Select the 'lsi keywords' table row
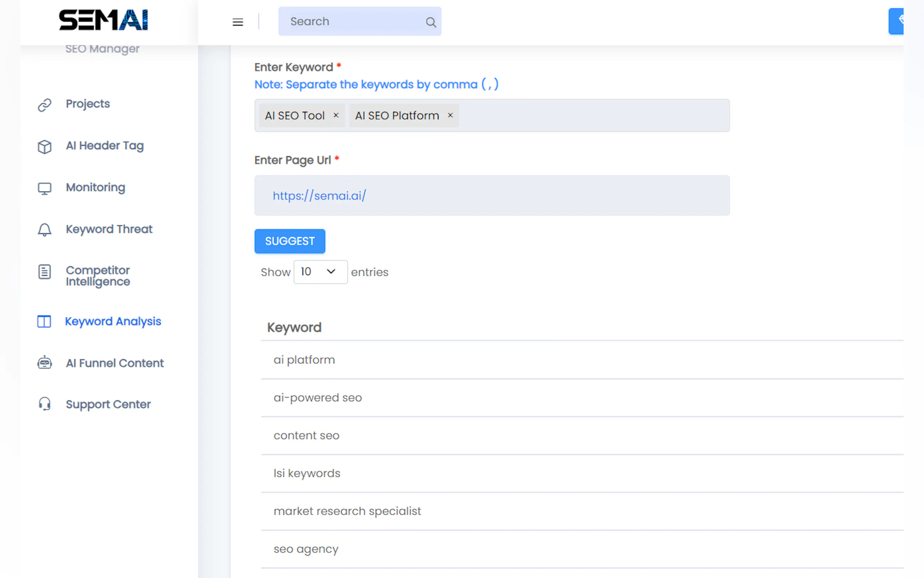This screenshot has height=578, width=924. pyautogui.click(x=307, y=473)
